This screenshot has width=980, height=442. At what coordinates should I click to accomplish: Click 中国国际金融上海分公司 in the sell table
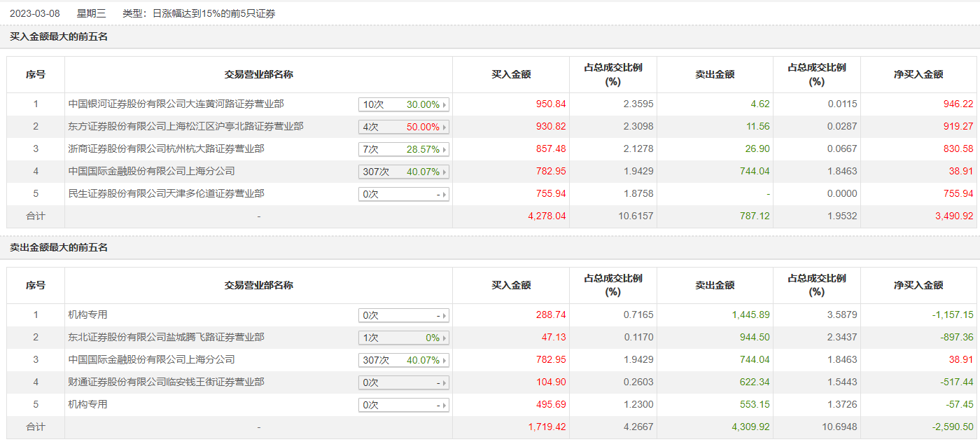[151, 359]
